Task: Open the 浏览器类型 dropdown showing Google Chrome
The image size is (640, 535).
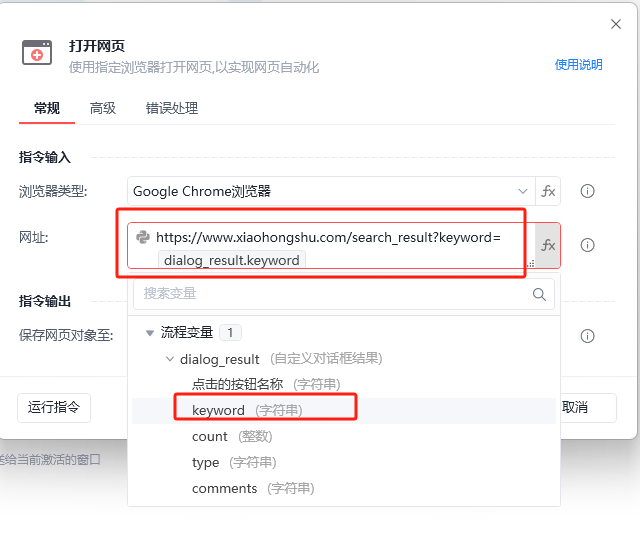Action: click(x=331, y=191)
